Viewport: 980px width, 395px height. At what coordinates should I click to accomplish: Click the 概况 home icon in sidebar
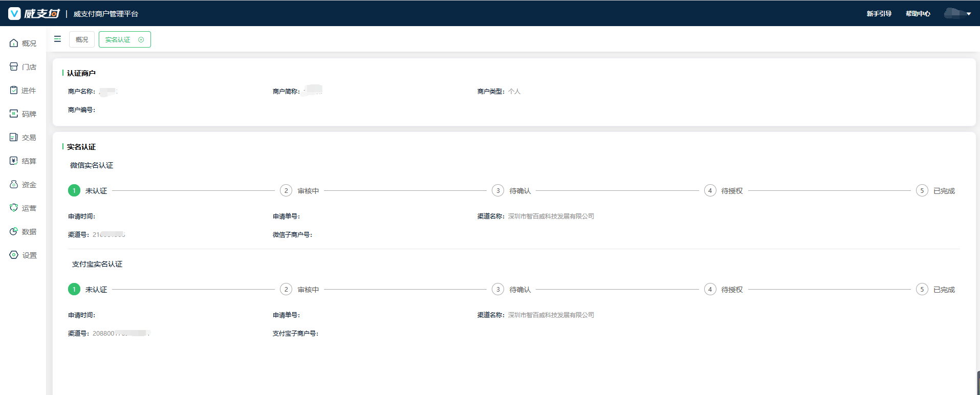tap(14, 43)
